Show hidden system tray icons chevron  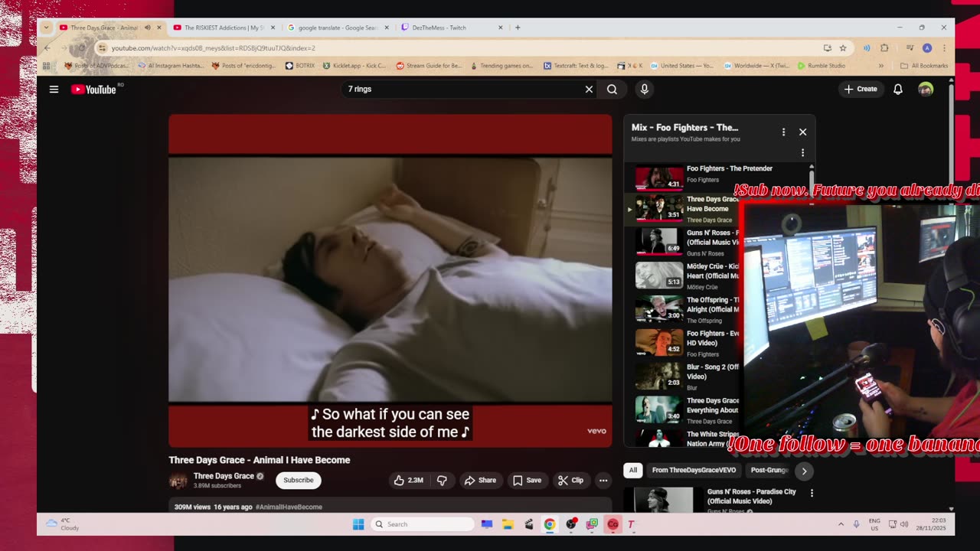coord(841,524)
